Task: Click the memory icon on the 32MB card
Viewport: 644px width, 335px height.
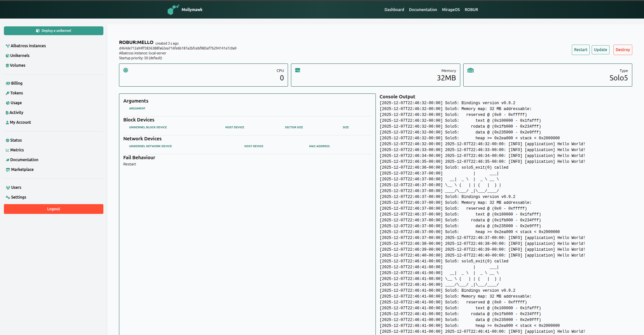Action: click(298, 70)
